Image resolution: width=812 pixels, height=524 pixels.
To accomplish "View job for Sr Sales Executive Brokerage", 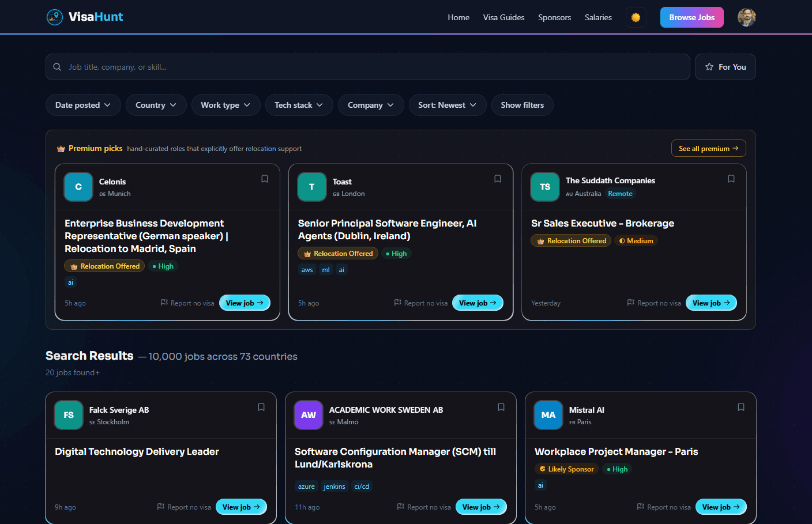I will pyautogui.click(x=711, y=303).
